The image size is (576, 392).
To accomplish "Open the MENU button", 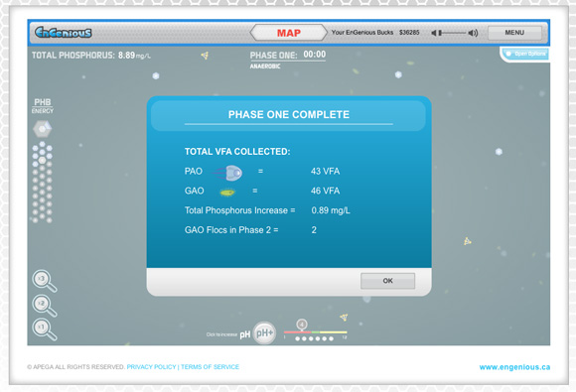I will [514, 33].
